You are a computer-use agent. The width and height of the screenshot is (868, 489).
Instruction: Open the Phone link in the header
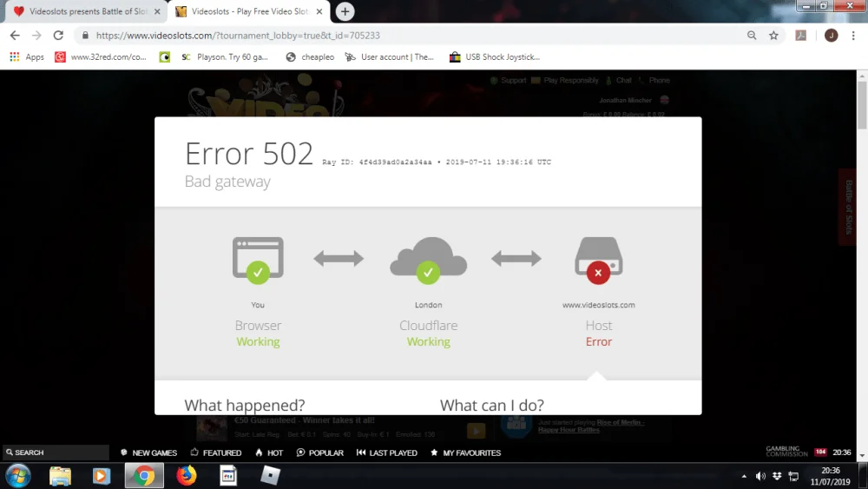654,80
